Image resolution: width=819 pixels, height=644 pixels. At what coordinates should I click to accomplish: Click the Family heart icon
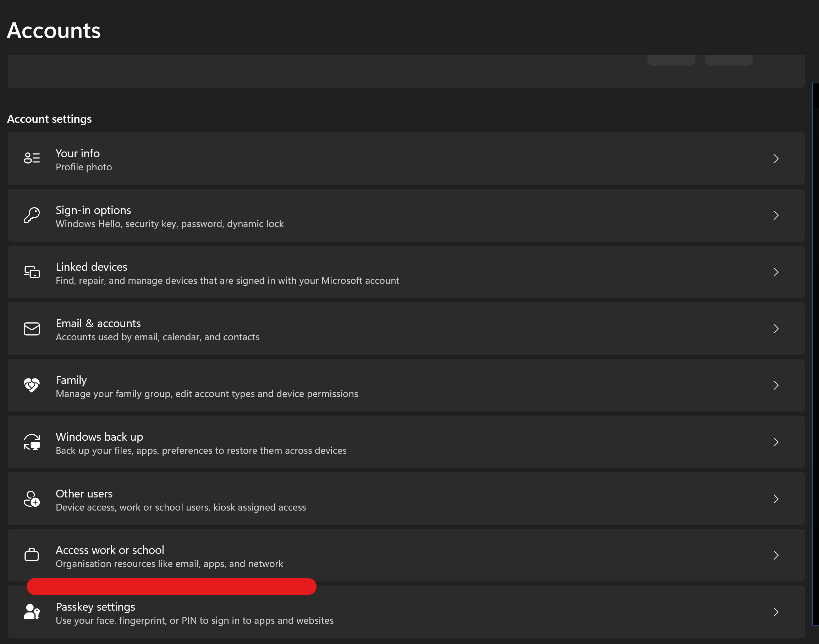tap(32, 385)
